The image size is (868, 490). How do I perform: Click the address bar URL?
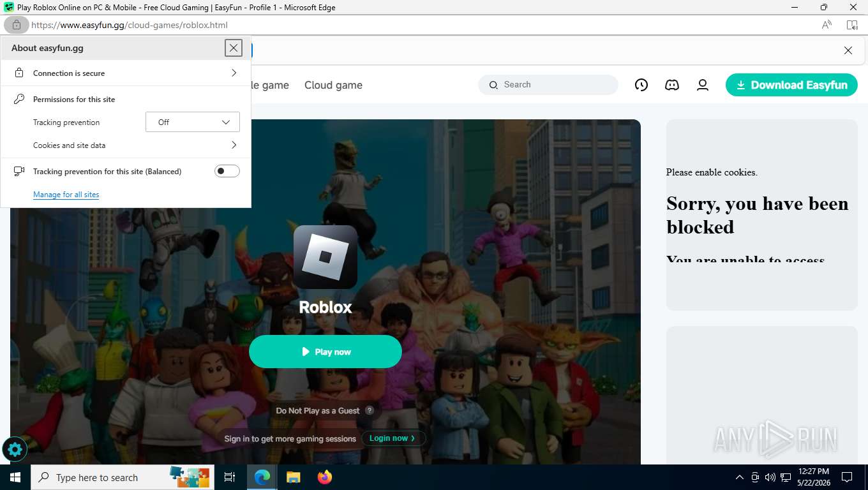pyautogui.click(x=130, y=25)
